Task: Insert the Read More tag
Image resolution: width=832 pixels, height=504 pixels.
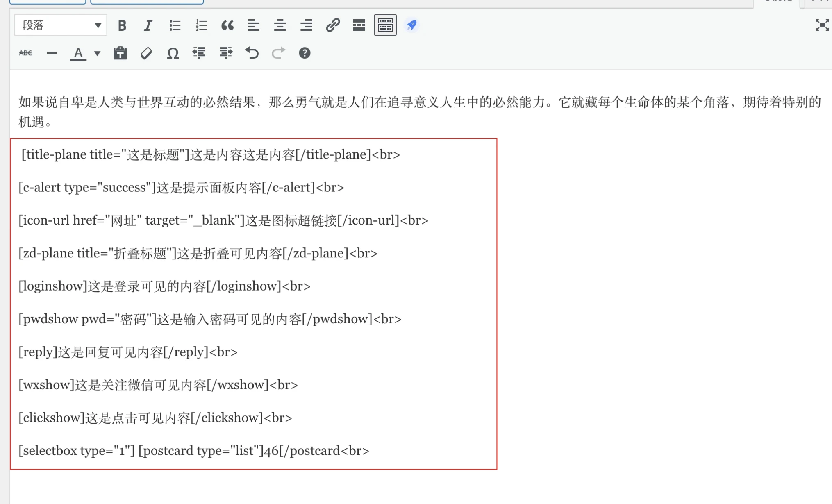Action: click(359, 25)
